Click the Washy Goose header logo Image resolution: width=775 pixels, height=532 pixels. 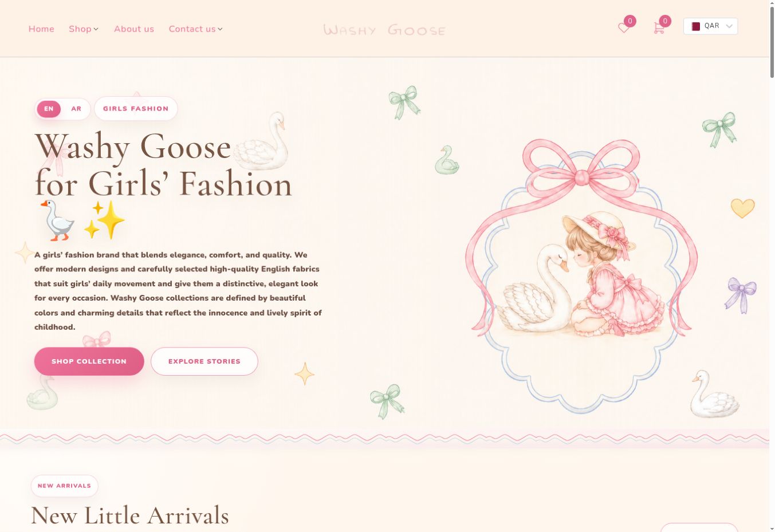(384, 30)
